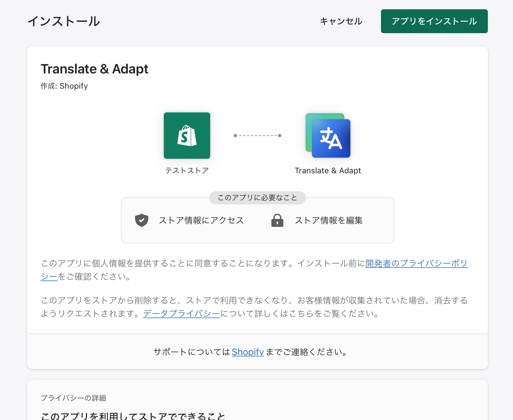Image resolution: width=513 pixels, height=420 pixels.
Task: Click the このアプリに必要なこと badge
Action: click(257, 197)
